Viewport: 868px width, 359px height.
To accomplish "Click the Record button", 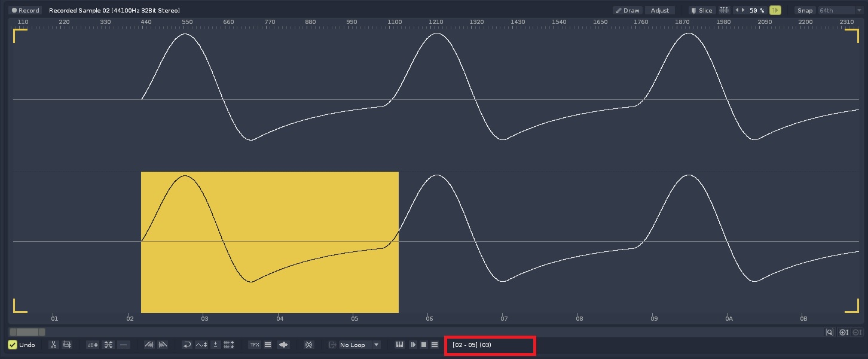I will click(25, 10).
